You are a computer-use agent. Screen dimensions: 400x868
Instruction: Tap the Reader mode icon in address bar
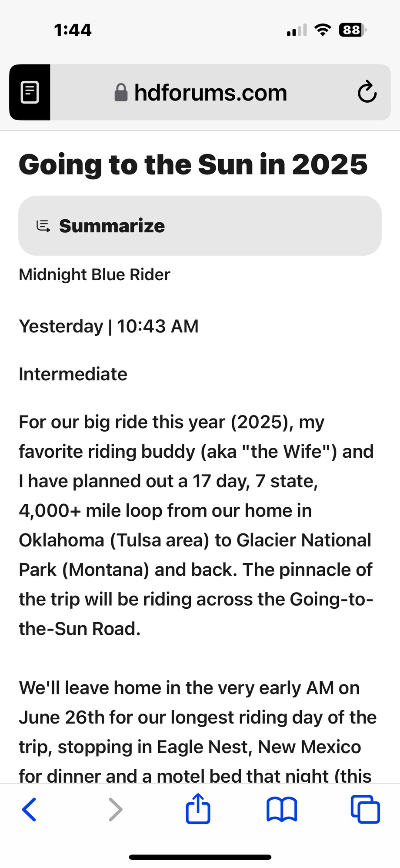[30, 92]
